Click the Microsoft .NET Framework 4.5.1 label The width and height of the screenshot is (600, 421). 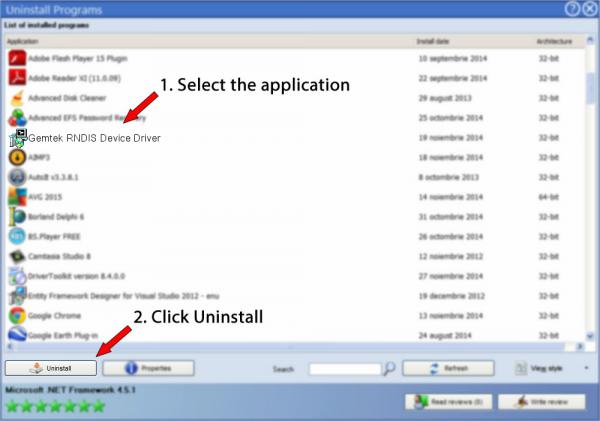70,390
